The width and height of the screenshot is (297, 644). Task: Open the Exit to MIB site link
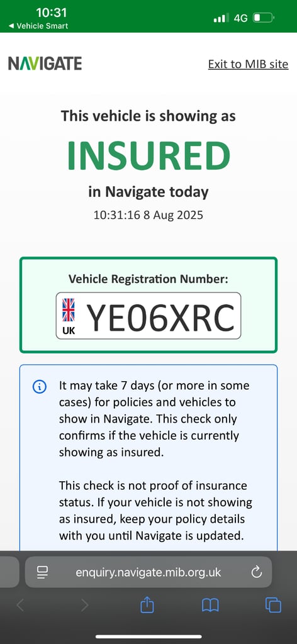(248, 65)
